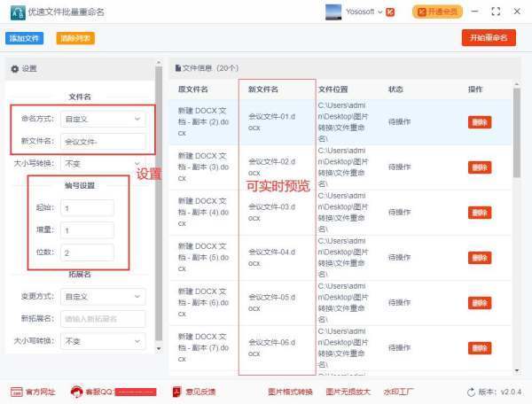Delete the row 会议文件-01.docx

(479, 122)
